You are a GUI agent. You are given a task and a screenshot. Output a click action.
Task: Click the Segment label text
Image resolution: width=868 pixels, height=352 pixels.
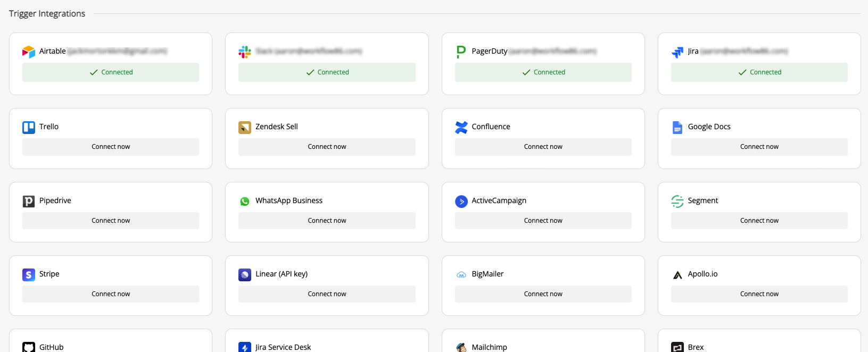702,200
